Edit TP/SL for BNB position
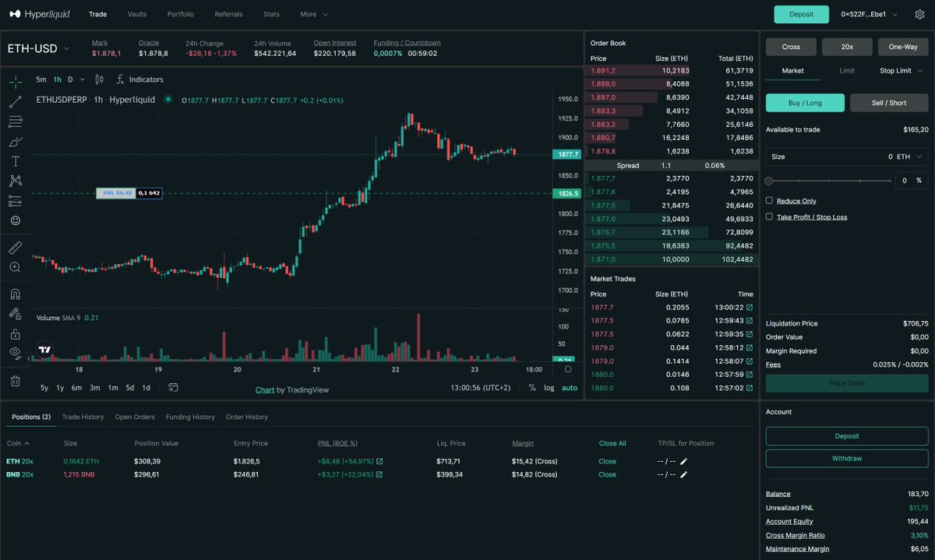Screen dimensions: 935x560 (x=684, y=474)
